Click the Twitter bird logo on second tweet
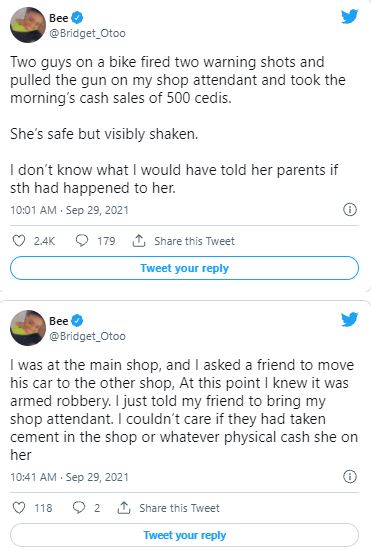The width and height of the screenshot is (371, 551). [x=350, y=319]
